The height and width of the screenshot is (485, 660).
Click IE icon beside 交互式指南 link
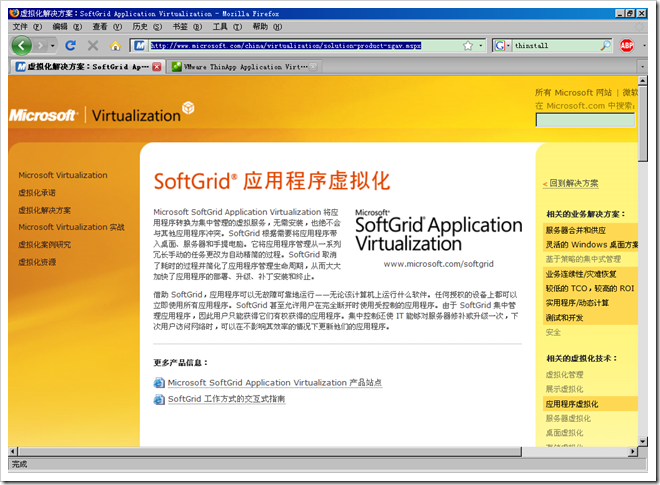tap(159, 399)
